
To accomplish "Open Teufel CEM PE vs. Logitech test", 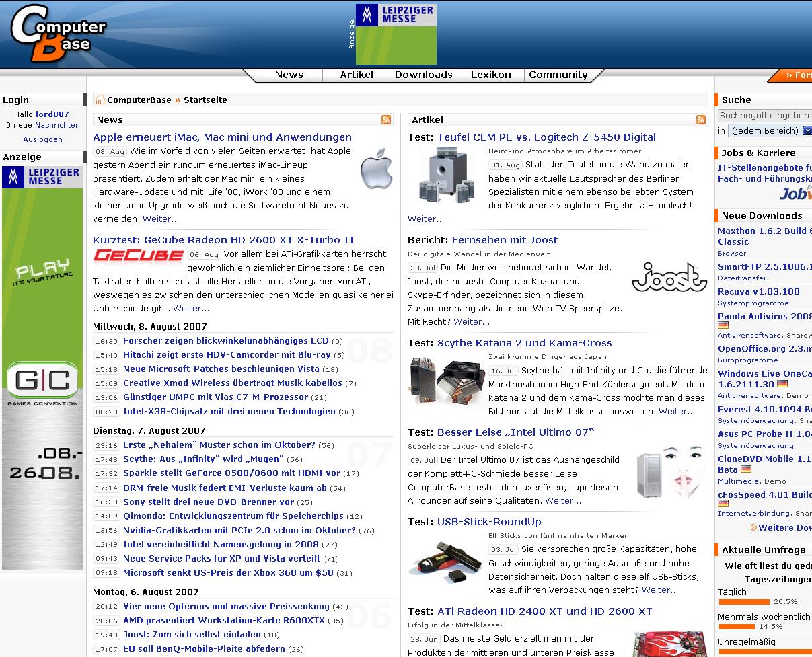I will [546, 137].
